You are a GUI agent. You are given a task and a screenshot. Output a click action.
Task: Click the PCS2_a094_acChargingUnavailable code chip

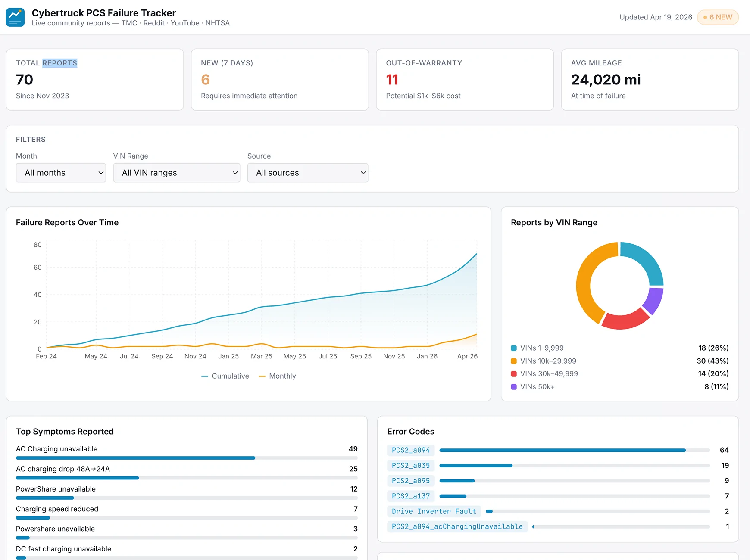coord(457,526)
